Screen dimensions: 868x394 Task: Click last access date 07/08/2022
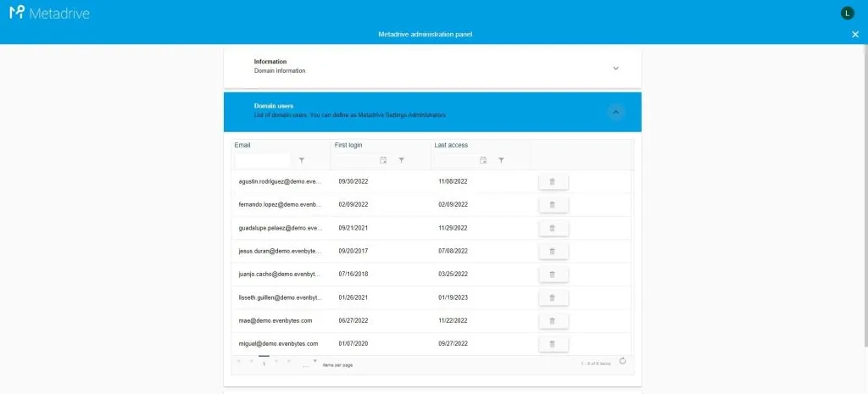click(453, 252)
